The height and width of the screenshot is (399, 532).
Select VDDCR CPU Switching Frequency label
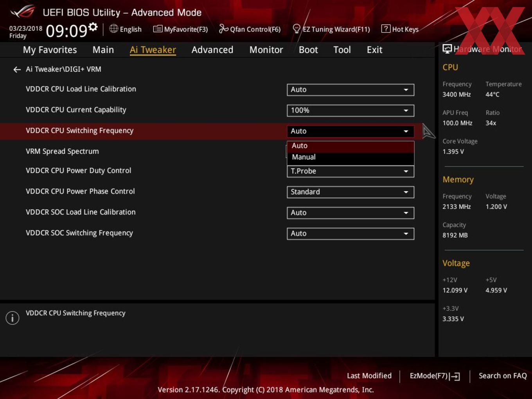[x=79, y=131]
